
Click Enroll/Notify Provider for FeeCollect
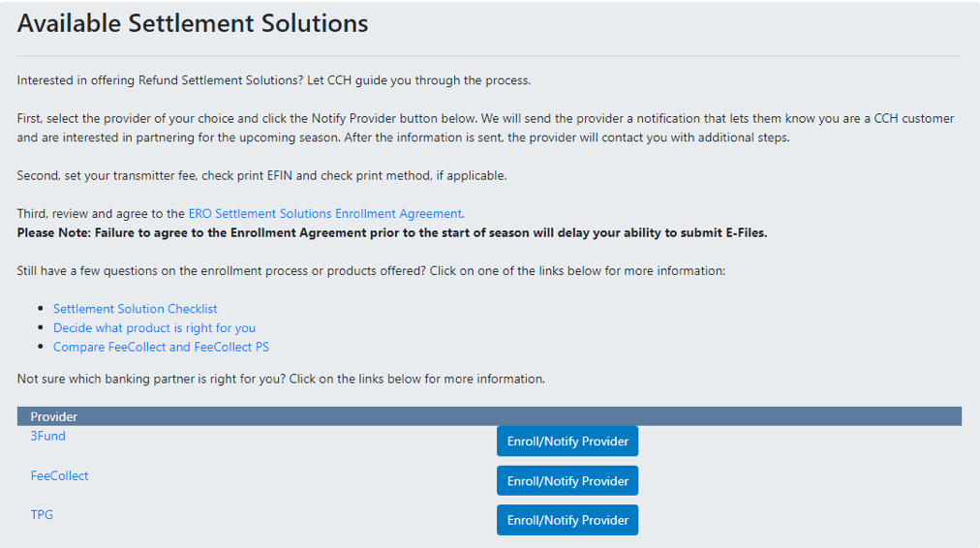click(567, 480)
